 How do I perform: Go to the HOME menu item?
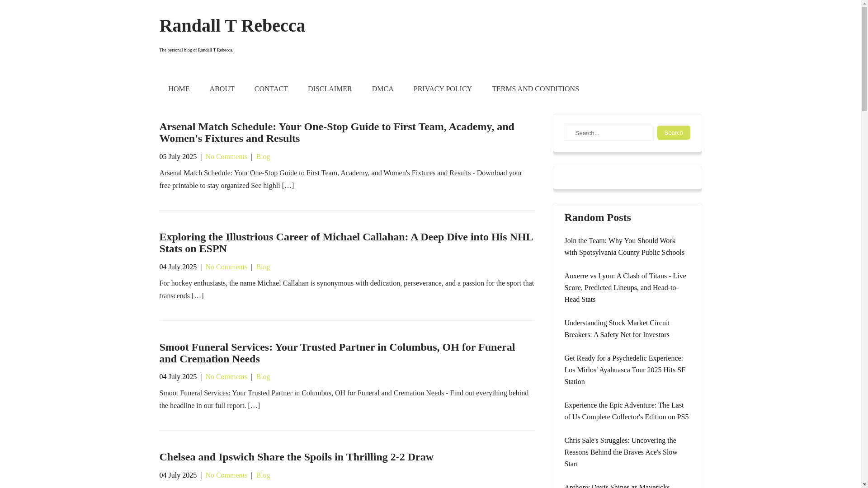point(179,89)
